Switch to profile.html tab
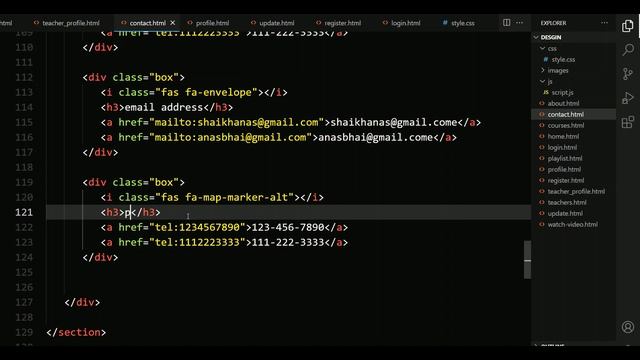Image resolution: width=640 pixels, height=360 pixels. pos(208,23)
